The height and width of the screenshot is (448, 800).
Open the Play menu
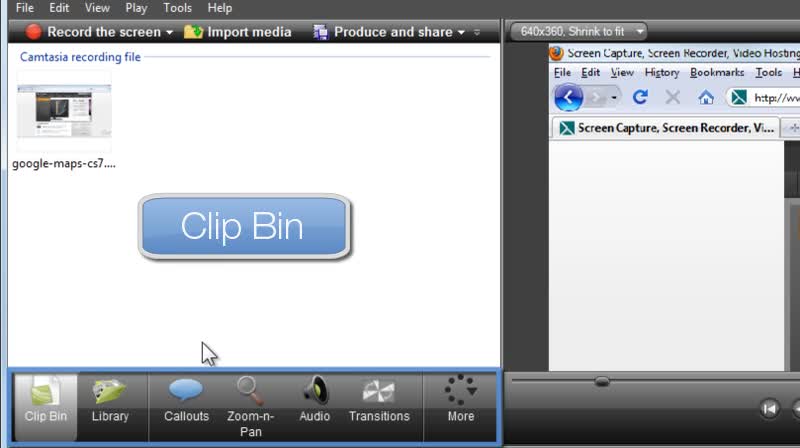[x=136, y=8]
